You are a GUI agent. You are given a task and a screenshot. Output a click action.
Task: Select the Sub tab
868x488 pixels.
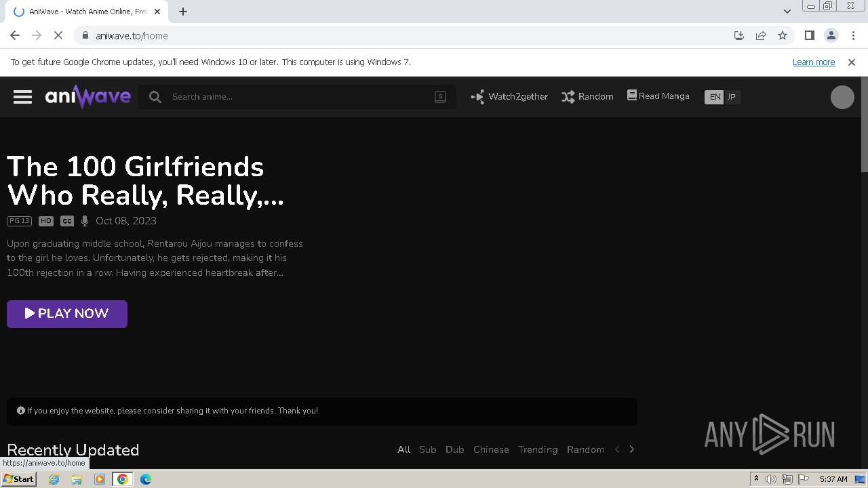[427, 449]
